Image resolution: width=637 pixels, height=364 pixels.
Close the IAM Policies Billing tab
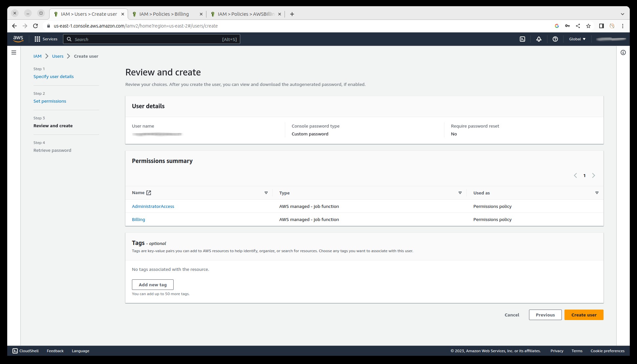(x=201, y=14)
